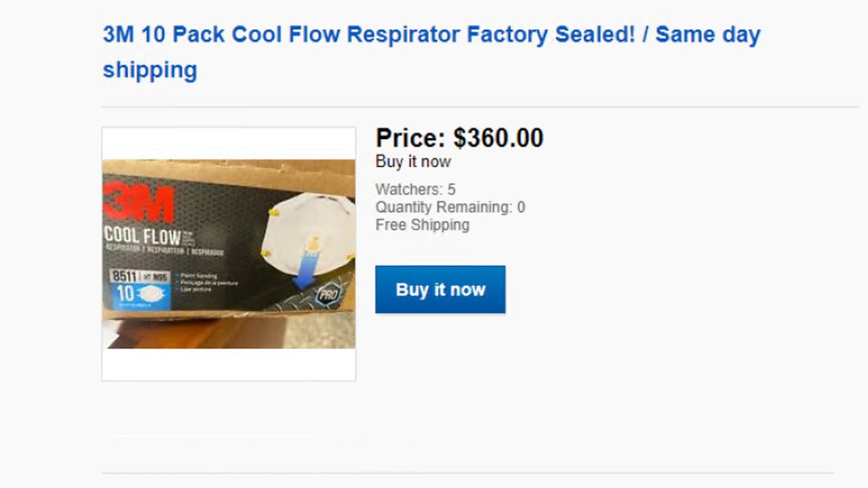
Task: Click the COOL FLOW text on the box
Action: [142, 237]
